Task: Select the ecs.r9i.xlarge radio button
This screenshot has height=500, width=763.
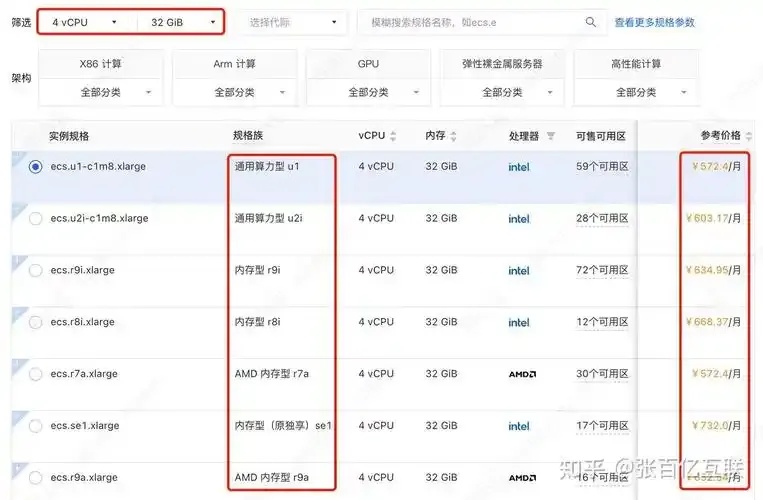Action: coord(36,270)
